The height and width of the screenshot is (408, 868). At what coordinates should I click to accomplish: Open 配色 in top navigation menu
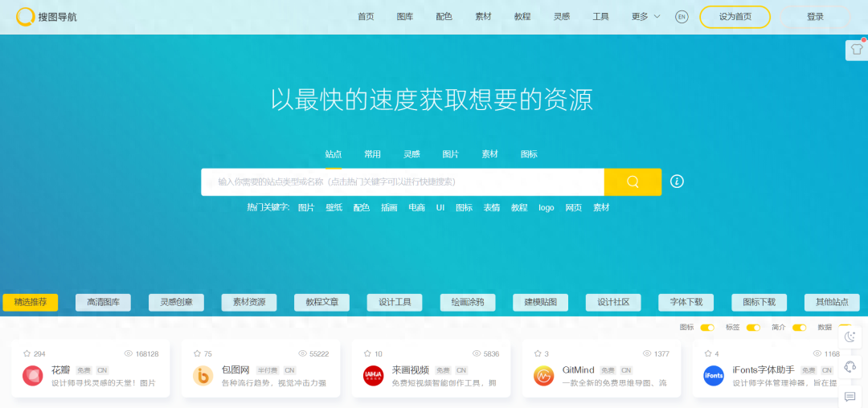444,17
